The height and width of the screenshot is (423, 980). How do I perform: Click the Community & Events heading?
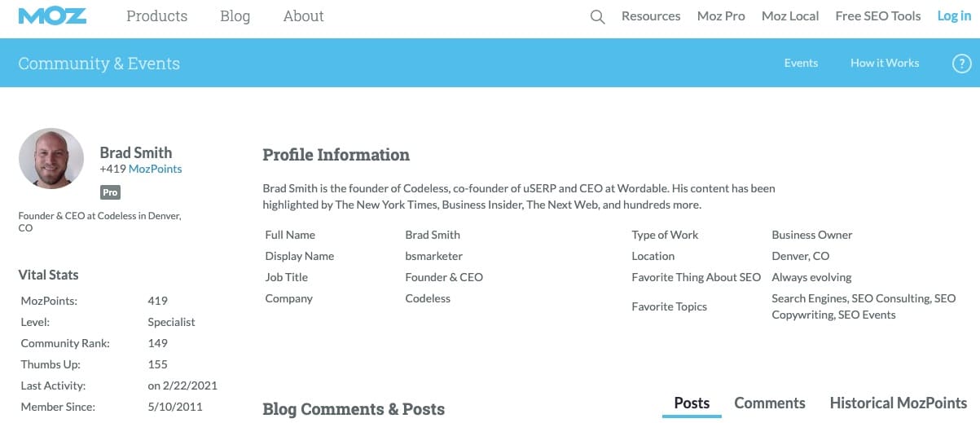tap(99, 64)
